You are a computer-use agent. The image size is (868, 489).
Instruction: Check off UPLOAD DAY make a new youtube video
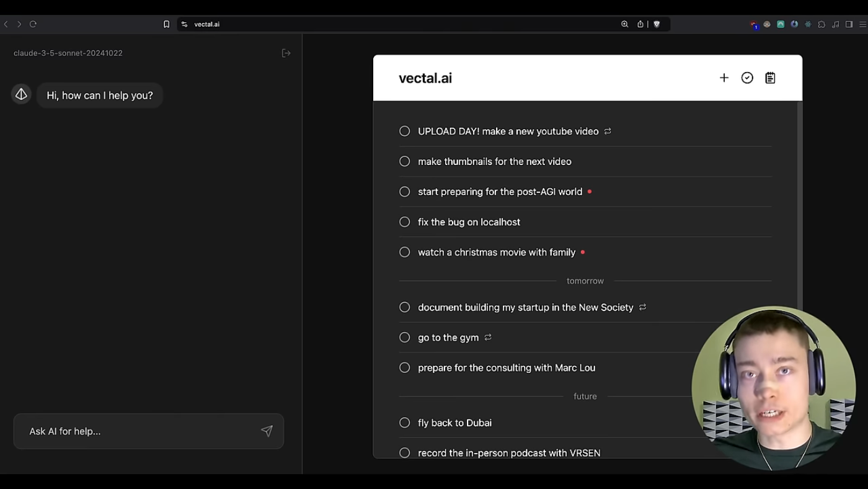pos(405,131)
